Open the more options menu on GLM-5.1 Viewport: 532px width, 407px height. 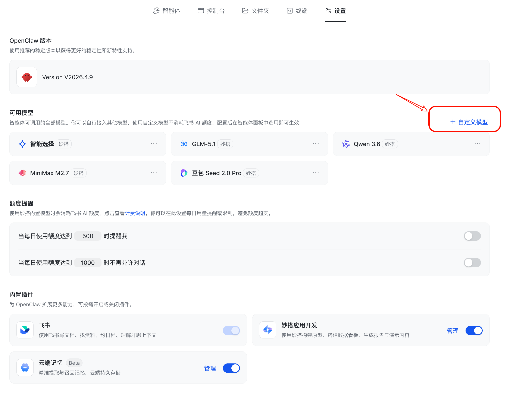click(x=316, y=144)
